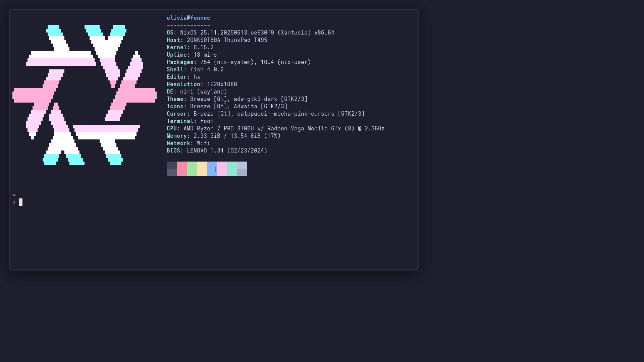Click the Editor value 'hx'
Viewport: 644px width, 362px height.
(x=197, y=77)
